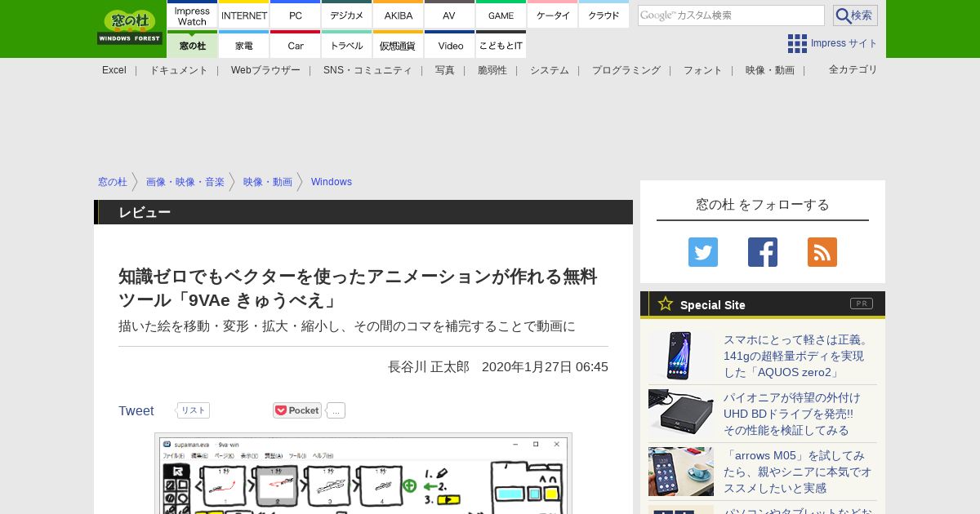Screen dimensions: 980x514
Task: Go to the 映像・動画 category in menu
Action: [x=770, y=70]
